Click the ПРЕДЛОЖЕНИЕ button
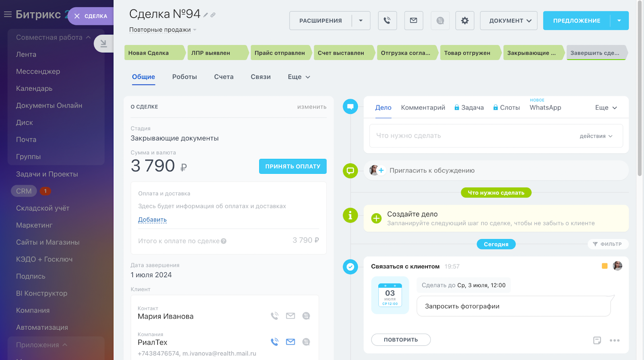 [x=577, y=21]
